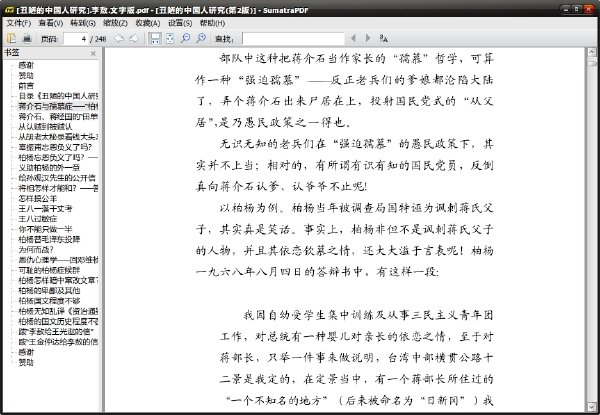Open bookmark 给孙观汉先生的公开信
Image resolution: width=600 pixels, height=415 pixels.
pos(57,178)
